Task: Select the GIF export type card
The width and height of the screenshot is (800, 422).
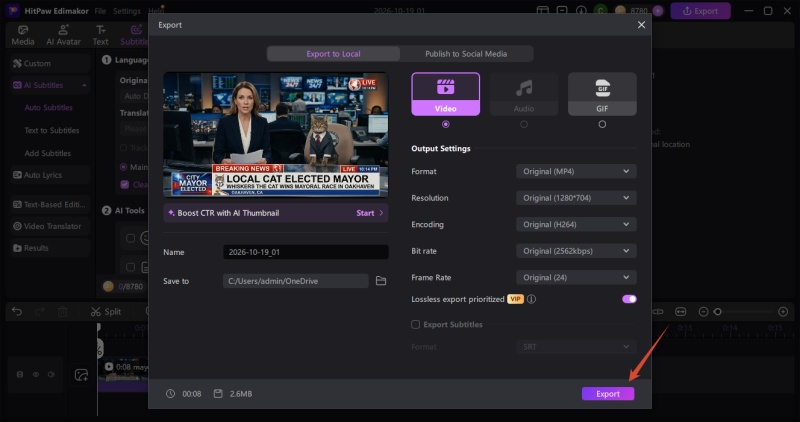Action: (x=602, y=94)
